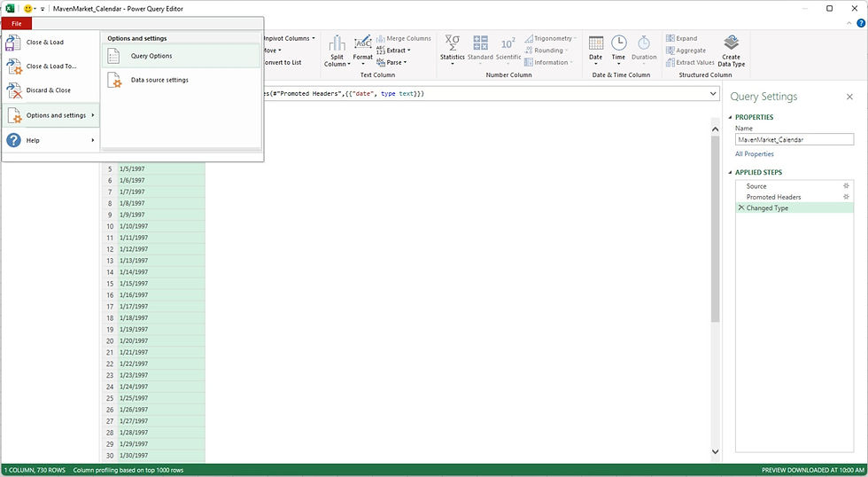Select Merge Columns in the ribbon

[x=404, y=38]
